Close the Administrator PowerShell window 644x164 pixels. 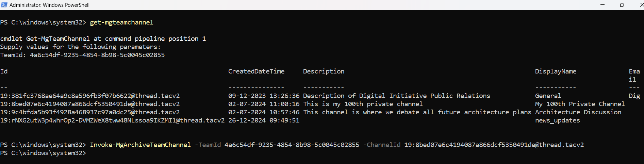coord(641,5)
